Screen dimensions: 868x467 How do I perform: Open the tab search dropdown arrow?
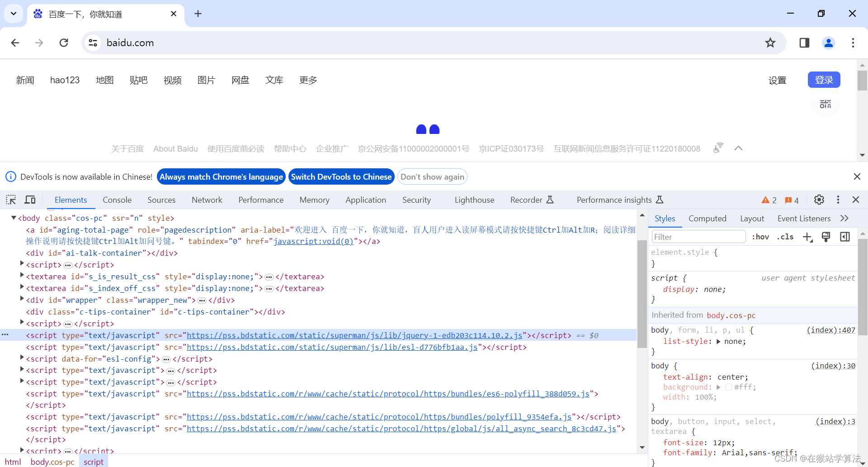tap(14, 14)
